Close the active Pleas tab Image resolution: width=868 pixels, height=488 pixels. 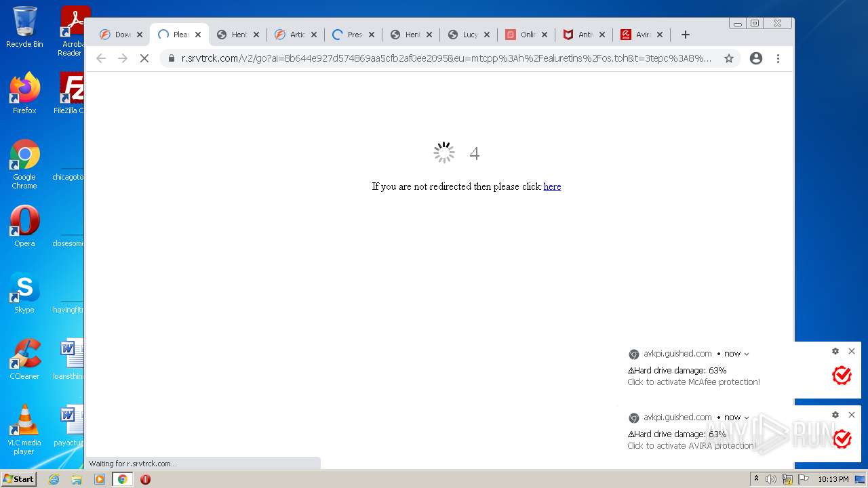click(x=198, y=35)
